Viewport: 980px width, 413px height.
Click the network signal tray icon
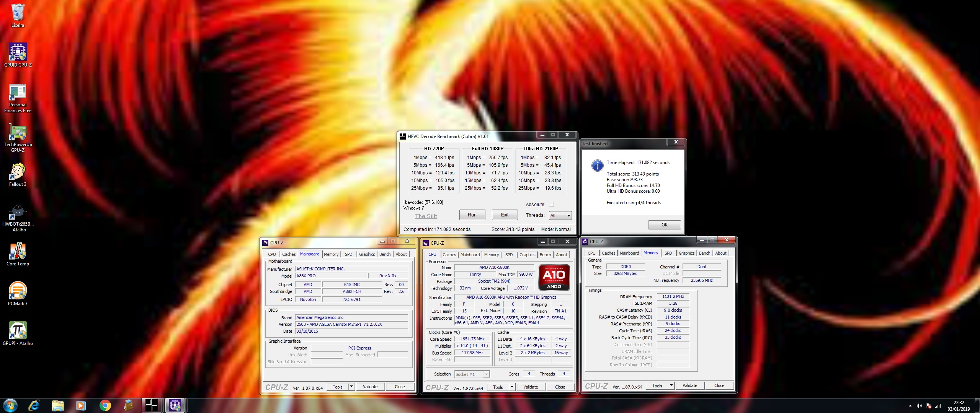[x=938, y=406]
